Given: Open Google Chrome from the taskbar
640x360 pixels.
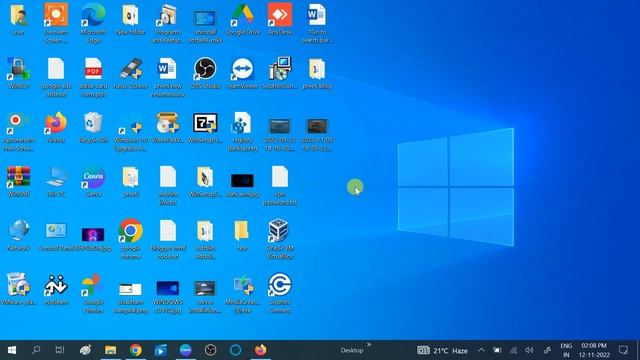Looking at the screenshot, I should tap(136, 350).
